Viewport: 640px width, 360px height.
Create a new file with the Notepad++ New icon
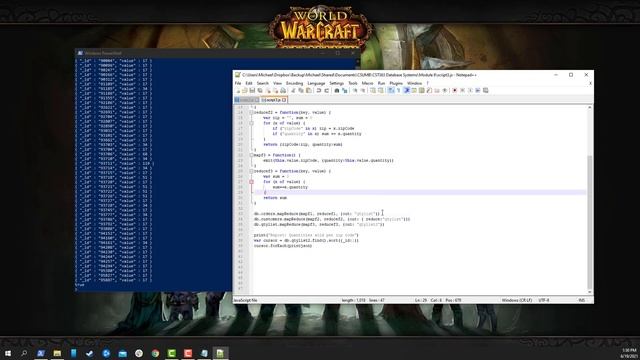[x=238, y=90]
